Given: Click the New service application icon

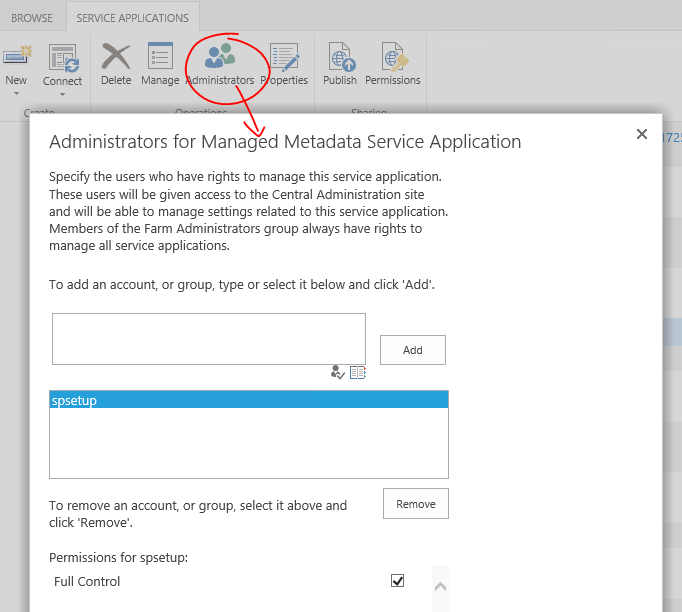Looking at the screenshot, I should point(16,58).
